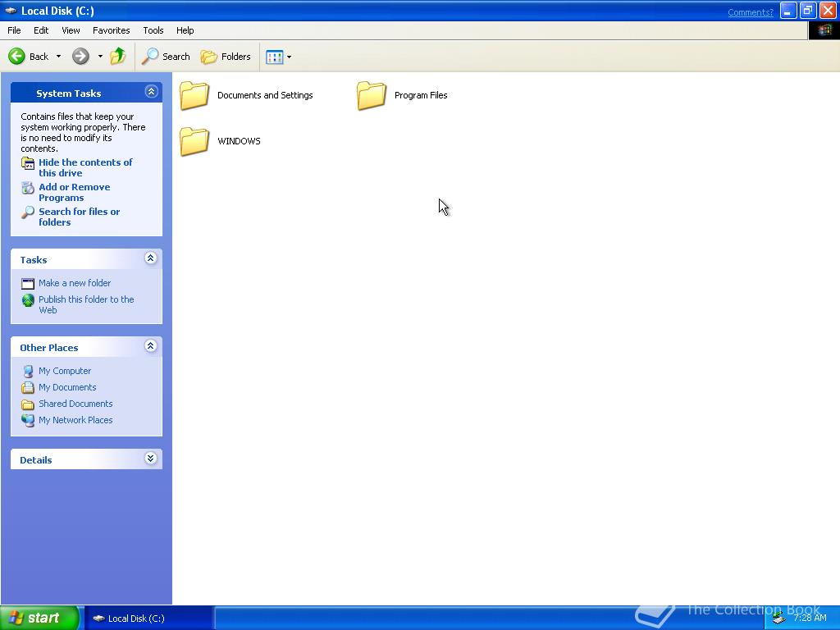Image resolution: width=840 pixels, height=630 pixels.
Task: Click the 7:28 AM clock
Action: click(810, 619)
